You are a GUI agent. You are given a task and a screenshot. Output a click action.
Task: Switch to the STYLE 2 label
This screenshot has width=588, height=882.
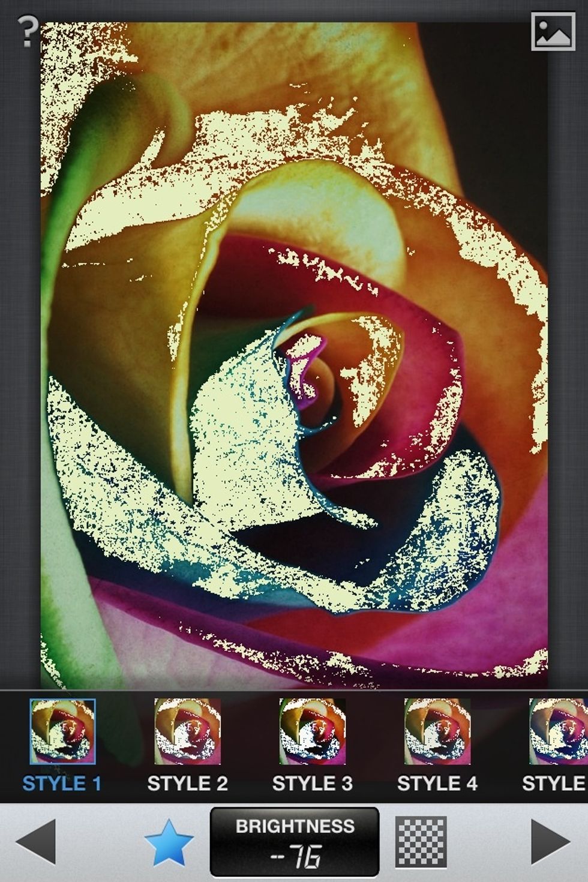(187, 784)
